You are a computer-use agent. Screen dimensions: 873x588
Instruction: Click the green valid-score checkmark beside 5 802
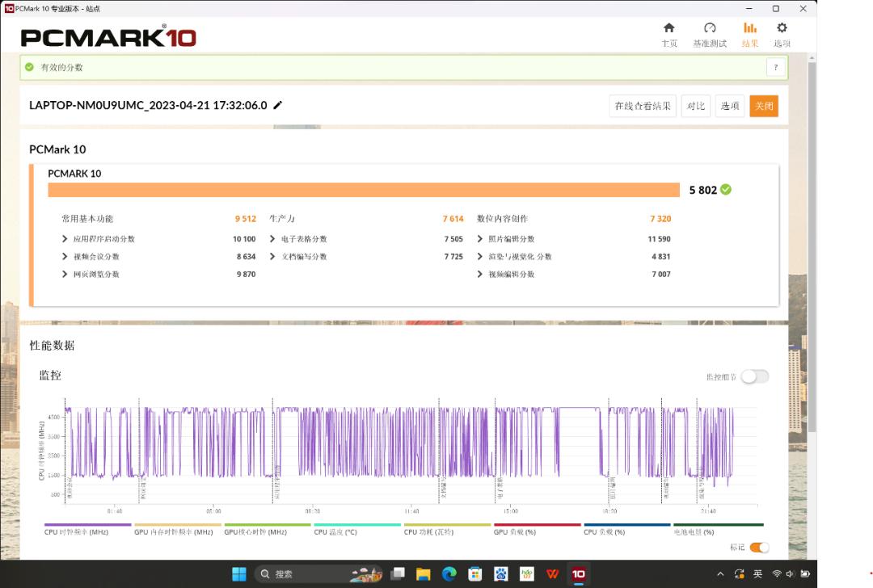coord(726,190)
